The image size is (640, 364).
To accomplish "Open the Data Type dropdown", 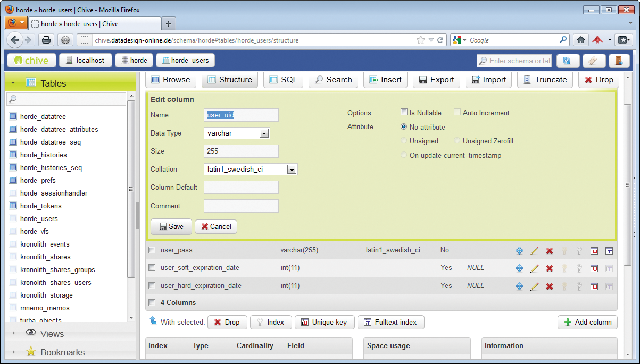I will pyautogui.click(x=264, y=133).
